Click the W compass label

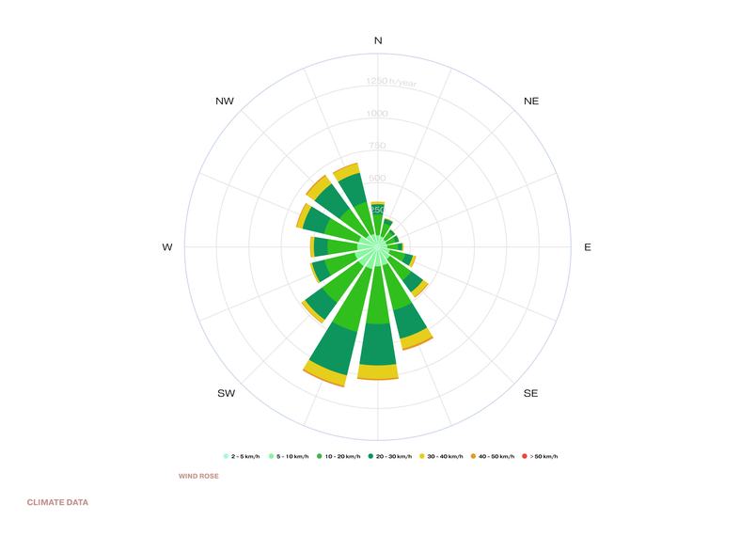point(166,247)
